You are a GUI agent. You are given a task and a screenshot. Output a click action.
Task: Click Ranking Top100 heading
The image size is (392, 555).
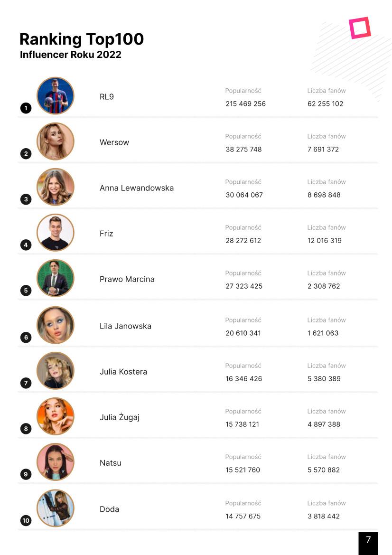coord(82,39)
